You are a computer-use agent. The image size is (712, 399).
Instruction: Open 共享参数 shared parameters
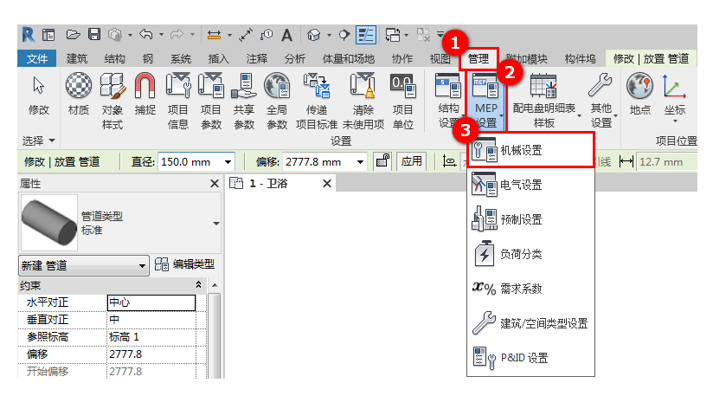click(244, 100)
